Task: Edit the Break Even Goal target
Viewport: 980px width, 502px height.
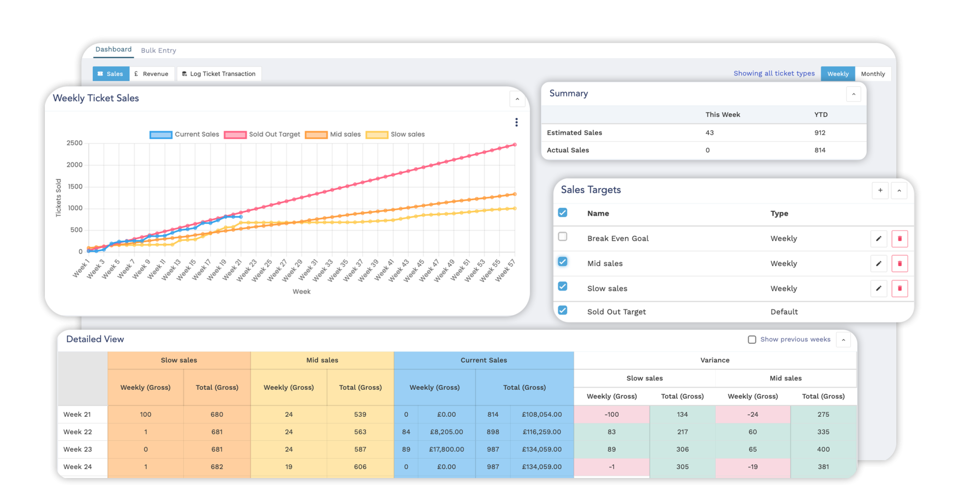Action: 879,238
